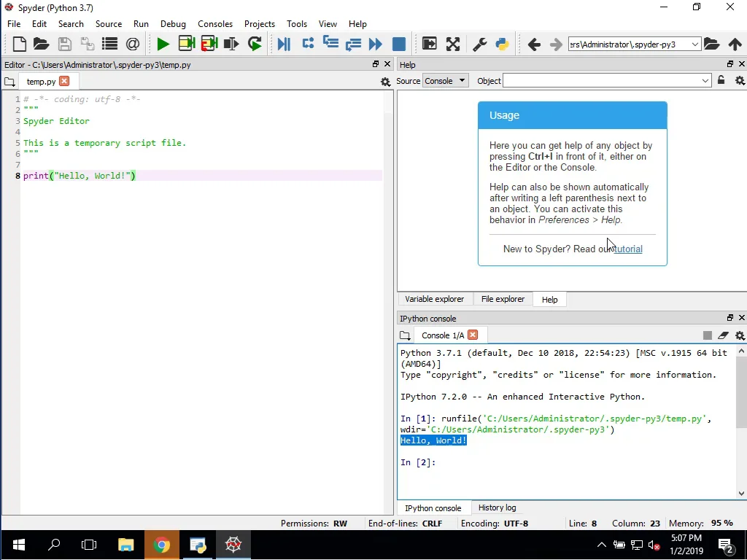
Task: Open file using folder toolbar icon
Action: point(42,44)
